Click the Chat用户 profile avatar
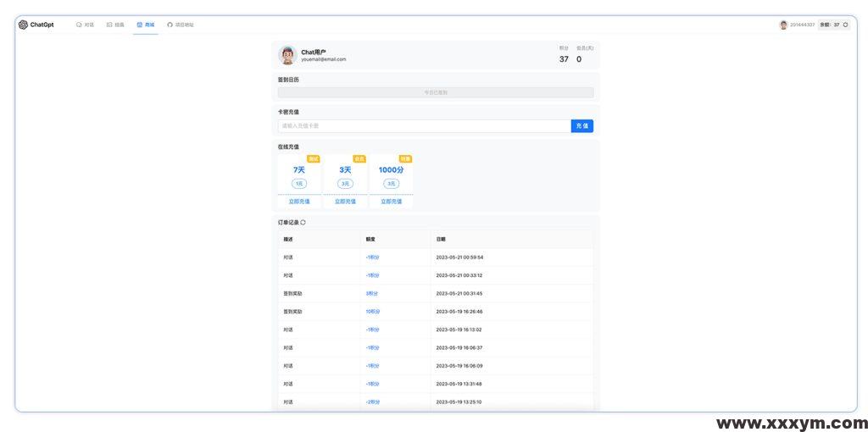Viewport: 868px width, 432px height. 288,56
